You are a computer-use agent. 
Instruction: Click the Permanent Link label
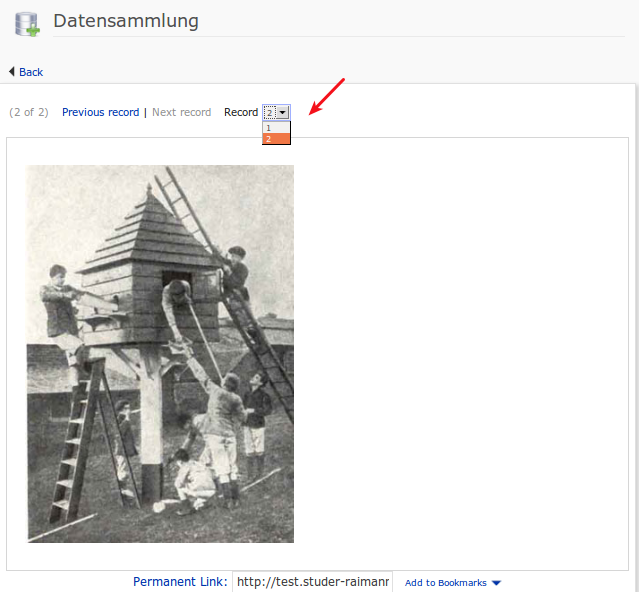click(x=180, y=581)
